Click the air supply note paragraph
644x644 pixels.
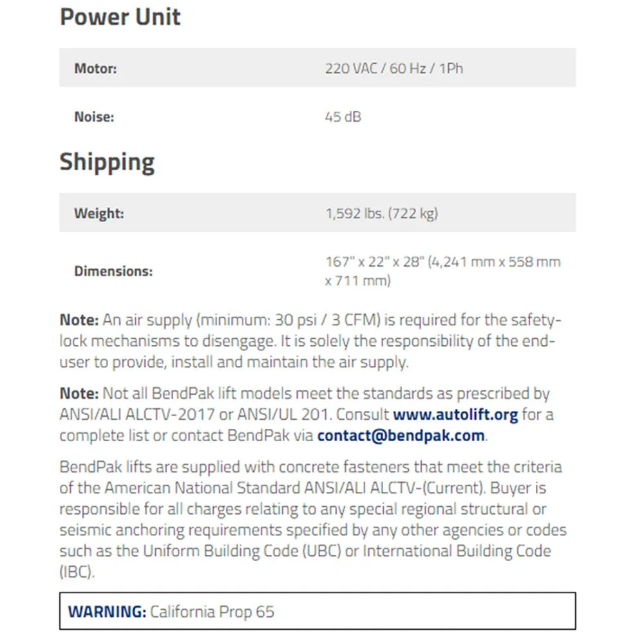tap(310, 341)
